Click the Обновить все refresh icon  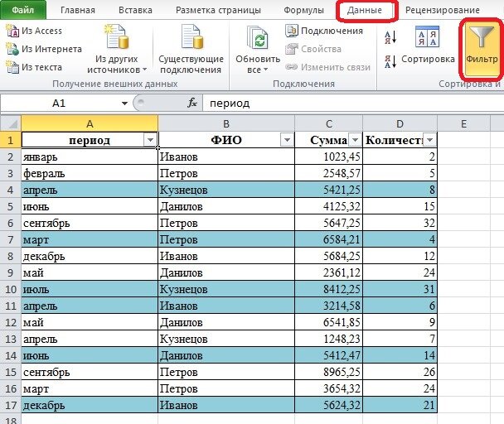point(258,37)
